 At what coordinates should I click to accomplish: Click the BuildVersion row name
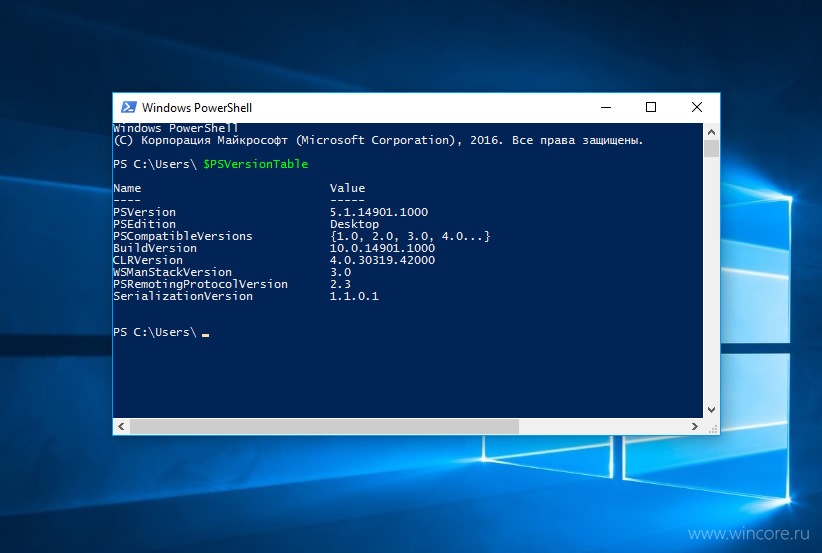pos(155,248)
